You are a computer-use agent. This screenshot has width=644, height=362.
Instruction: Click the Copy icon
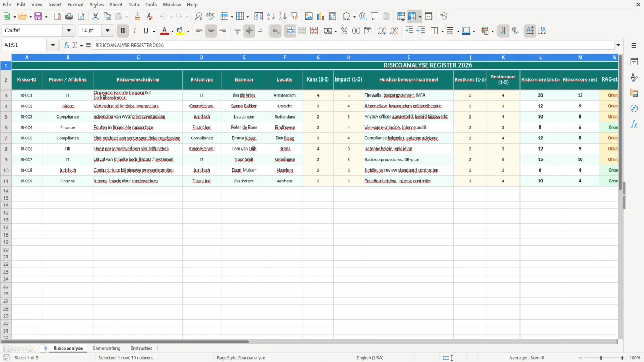pos(107,17)
